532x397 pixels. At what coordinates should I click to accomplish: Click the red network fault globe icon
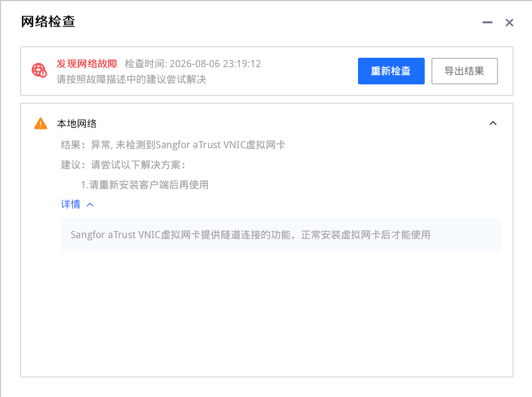[x=39, y=70]
